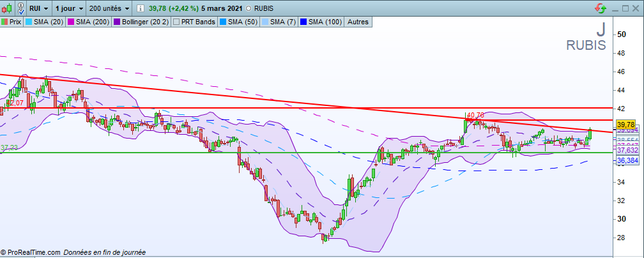Click the 28 price scale value

tap(622, 238)
